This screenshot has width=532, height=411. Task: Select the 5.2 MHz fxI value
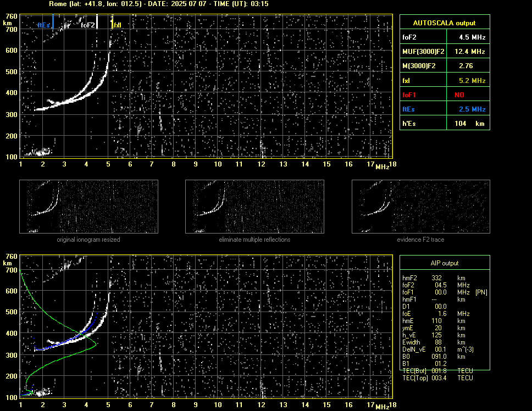pyautogui.click(x=472, y=81)
